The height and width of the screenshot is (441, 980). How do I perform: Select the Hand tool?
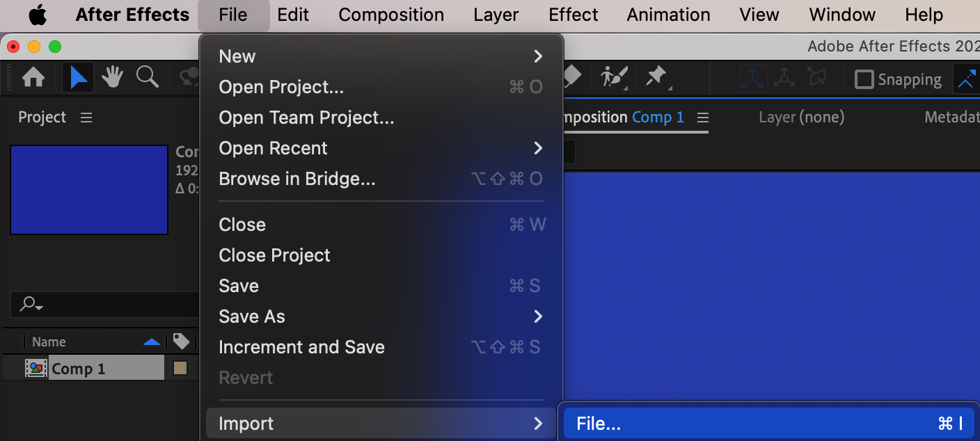pos(112,78)
